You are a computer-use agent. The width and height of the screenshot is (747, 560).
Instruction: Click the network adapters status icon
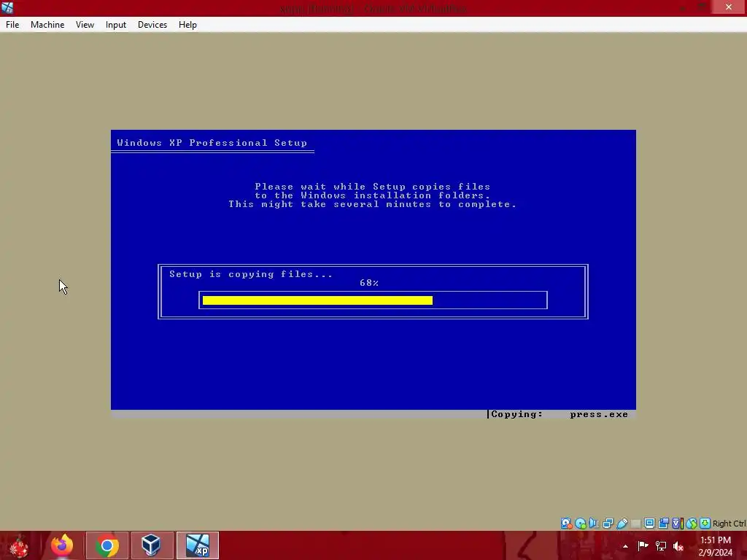point(608,524)
